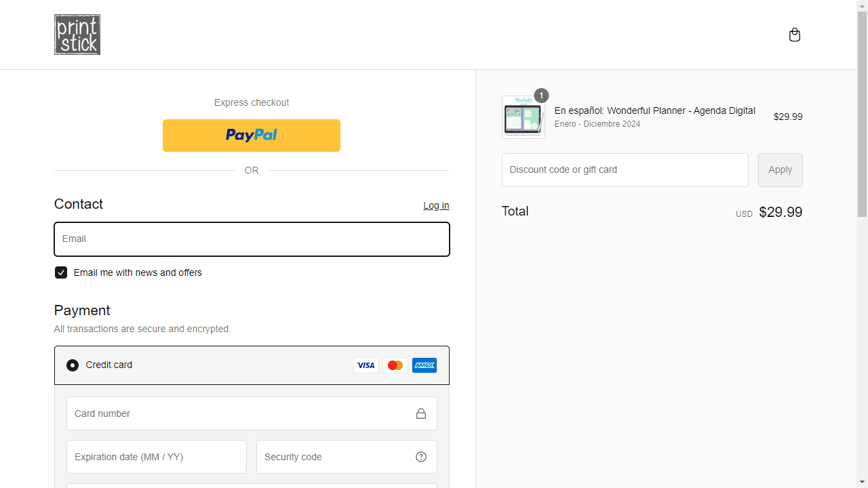This screenshot has height=488, width=868.
Task: Open the shopping bag cart icon
Action: point(795,35)
